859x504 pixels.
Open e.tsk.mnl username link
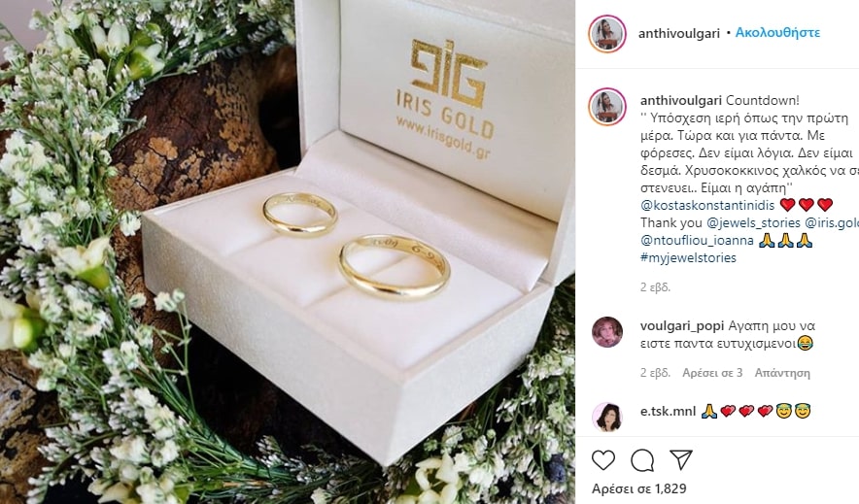pyautogui.click(x=668, y=411)
